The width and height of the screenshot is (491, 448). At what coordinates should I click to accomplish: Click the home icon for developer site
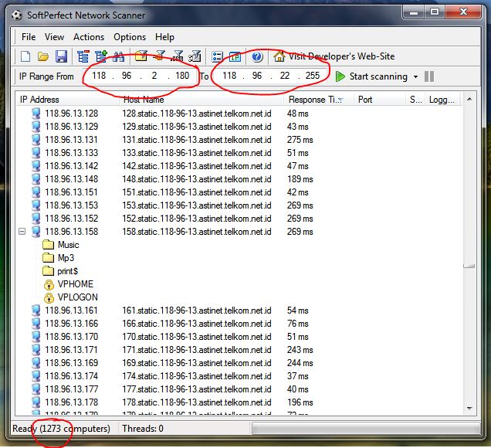pos(279,56)
